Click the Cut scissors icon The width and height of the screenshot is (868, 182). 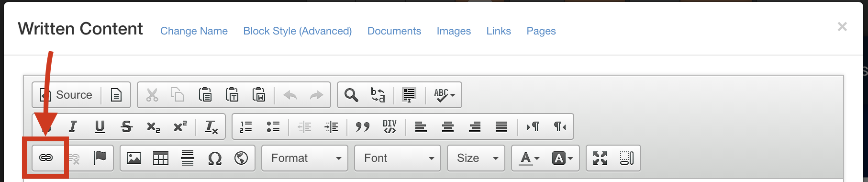point(152,95)
